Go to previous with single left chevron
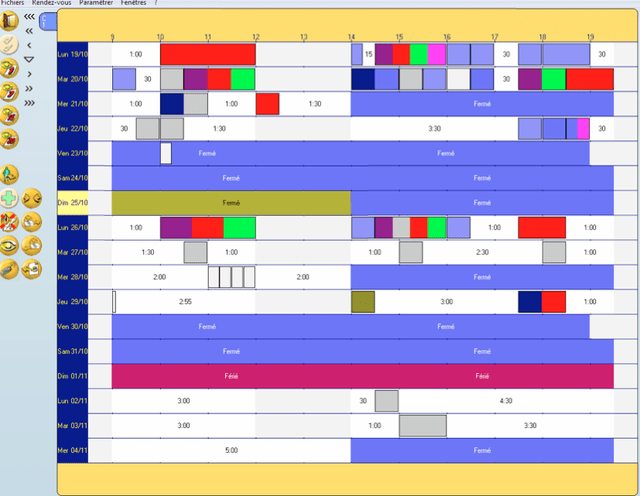The height and width of the screenshot is (496, 640). (29, 45)
